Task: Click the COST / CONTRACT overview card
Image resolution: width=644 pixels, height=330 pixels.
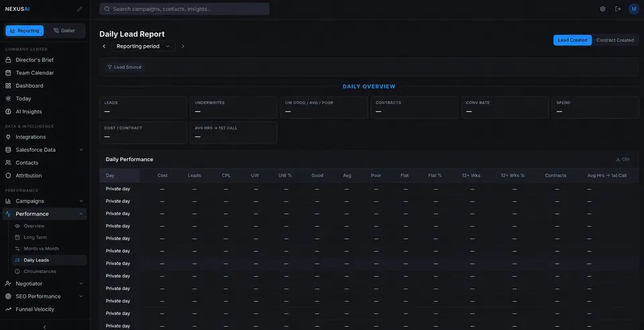Action: tap(143, 133)
